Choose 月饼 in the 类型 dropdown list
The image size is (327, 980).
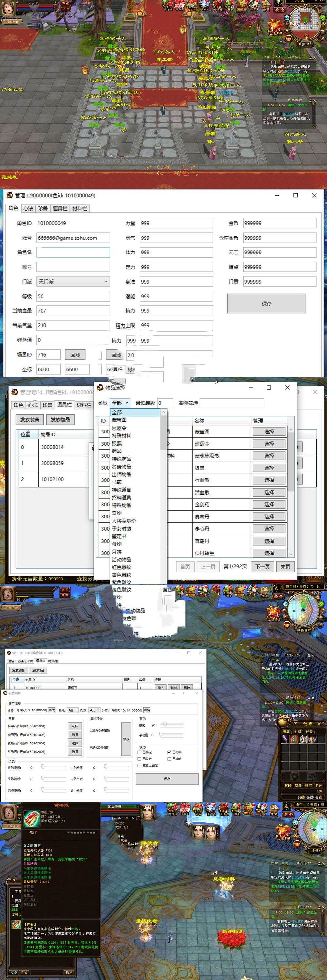[x=116, y=552]
